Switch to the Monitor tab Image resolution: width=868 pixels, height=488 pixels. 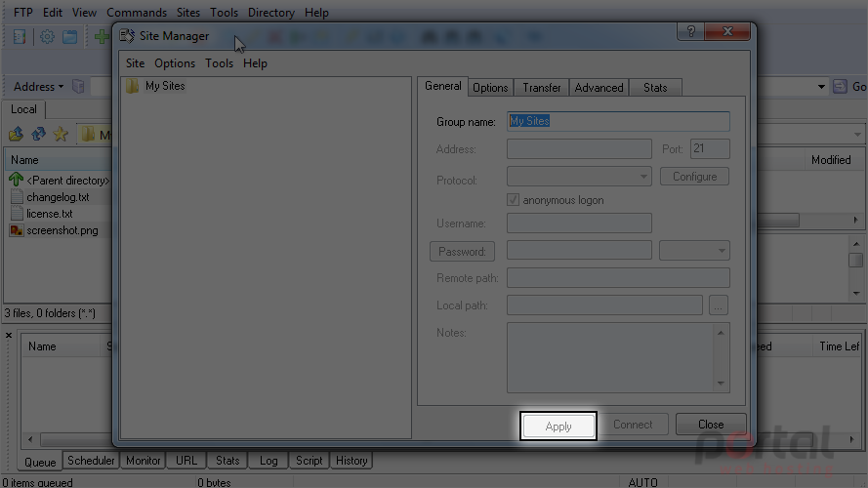[x=144, y=461]
